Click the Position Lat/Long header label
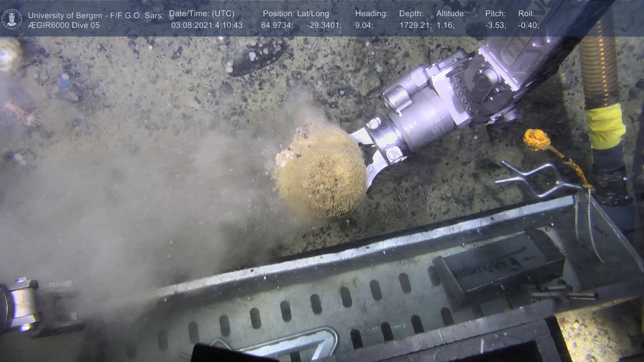Viewport: 644px width, 362px height. pos(296,14)
